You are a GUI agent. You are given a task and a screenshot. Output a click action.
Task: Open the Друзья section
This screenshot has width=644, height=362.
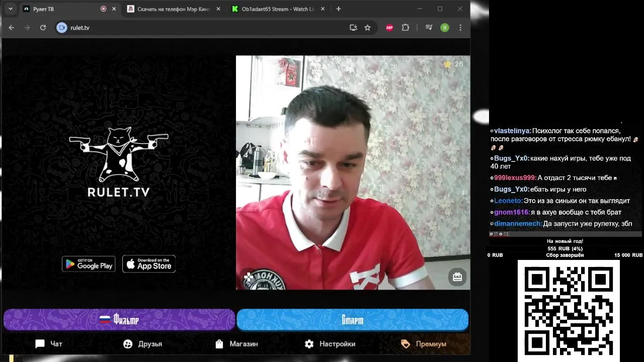tap(142, 344)
